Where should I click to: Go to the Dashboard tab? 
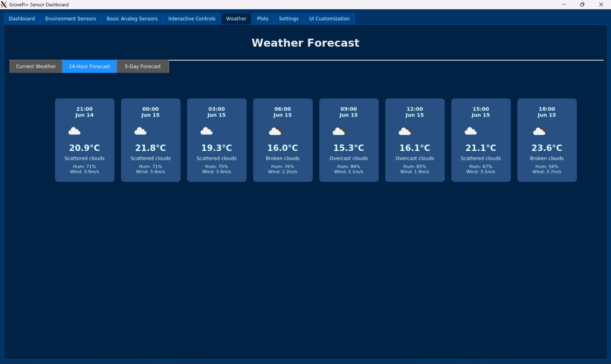[x=22, y=19]
